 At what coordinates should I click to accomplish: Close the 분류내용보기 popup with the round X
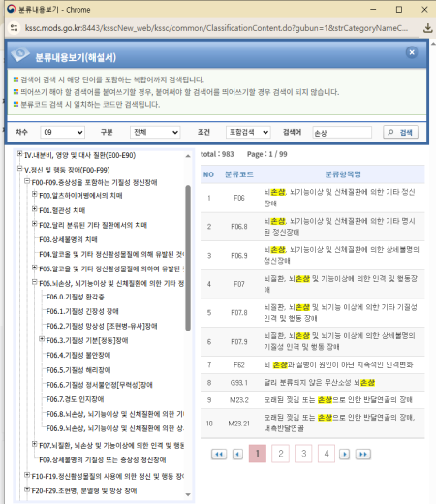pyautogui.click(x=412, y=52)
